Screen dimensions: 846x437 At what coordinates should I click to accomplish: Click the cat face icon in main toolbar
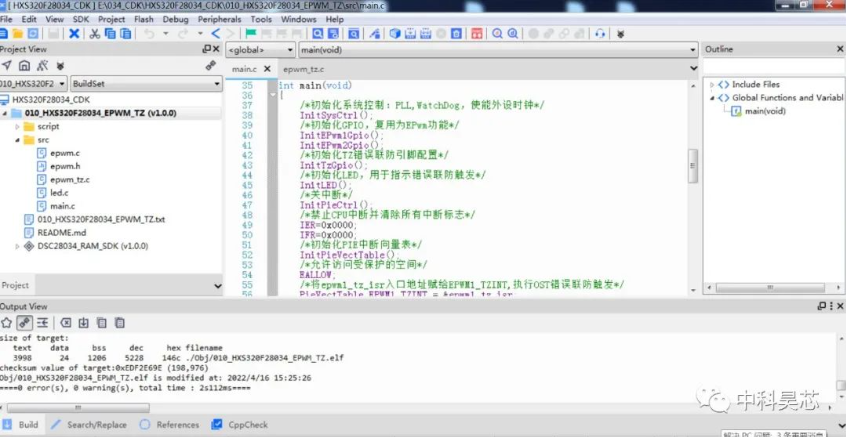620,34
